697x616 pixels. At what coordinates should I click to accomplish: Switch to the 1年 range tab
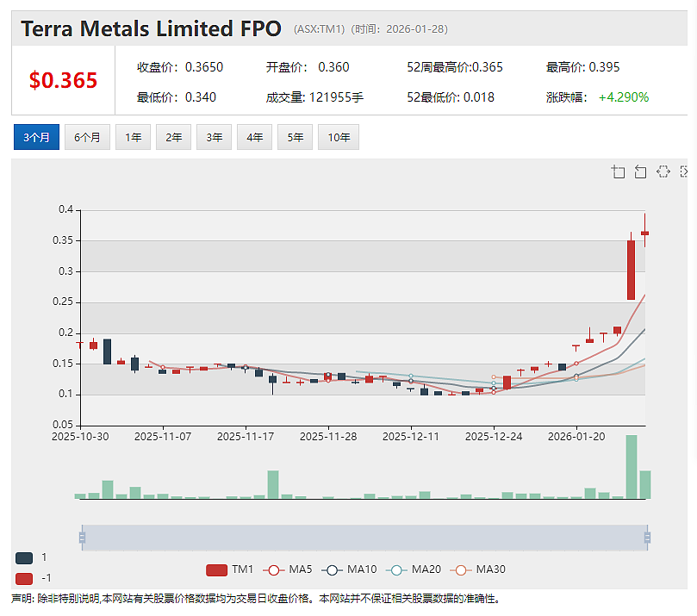[133, 137]
